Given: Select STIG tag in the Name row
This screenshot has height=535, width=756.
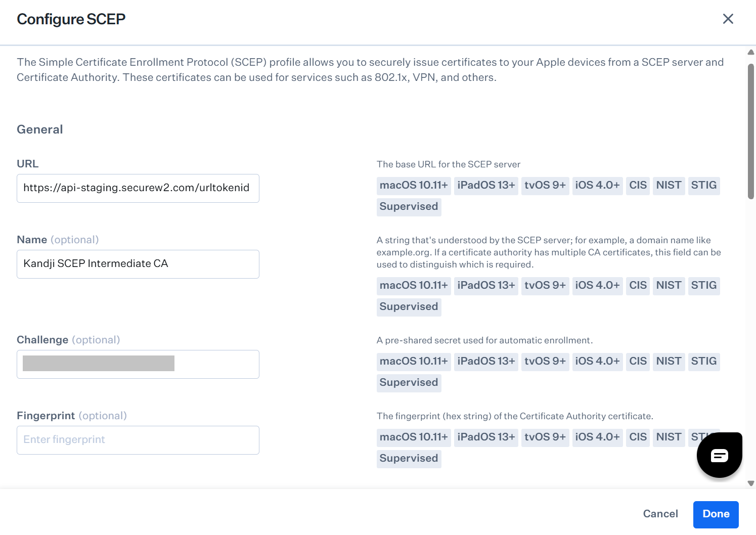Looking at the screenshot, I should [703, 286].
